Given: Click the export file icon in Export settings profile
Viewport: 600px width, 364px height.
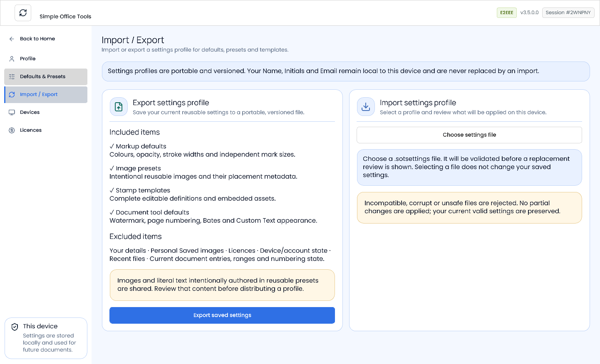Looking at the screenshot, I should (119, 107).
